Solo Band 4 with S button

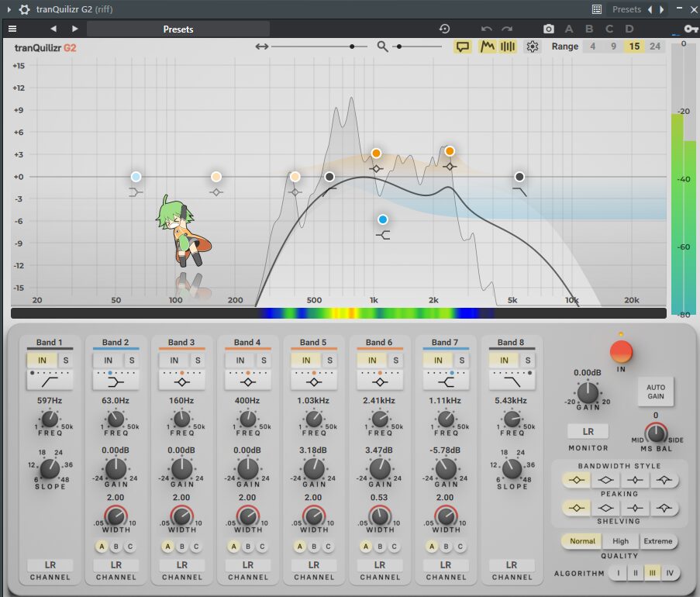(x=264, y=361)
